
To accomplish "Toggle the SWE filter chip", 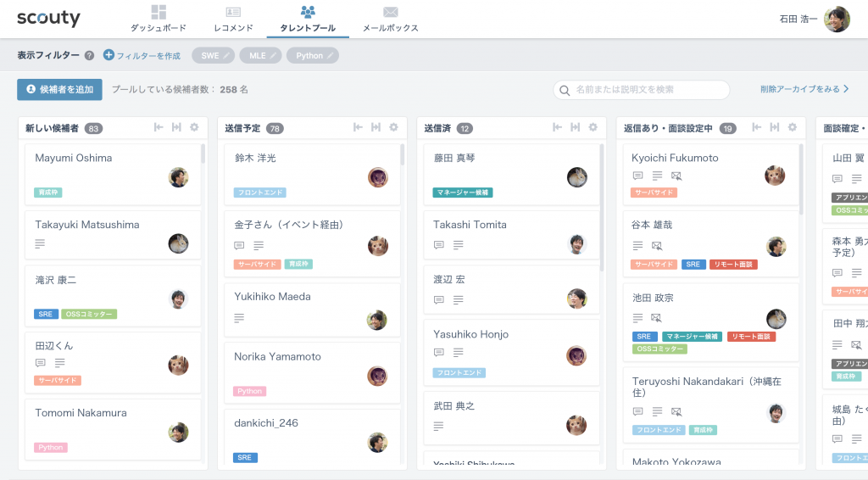I will point(214,55).
